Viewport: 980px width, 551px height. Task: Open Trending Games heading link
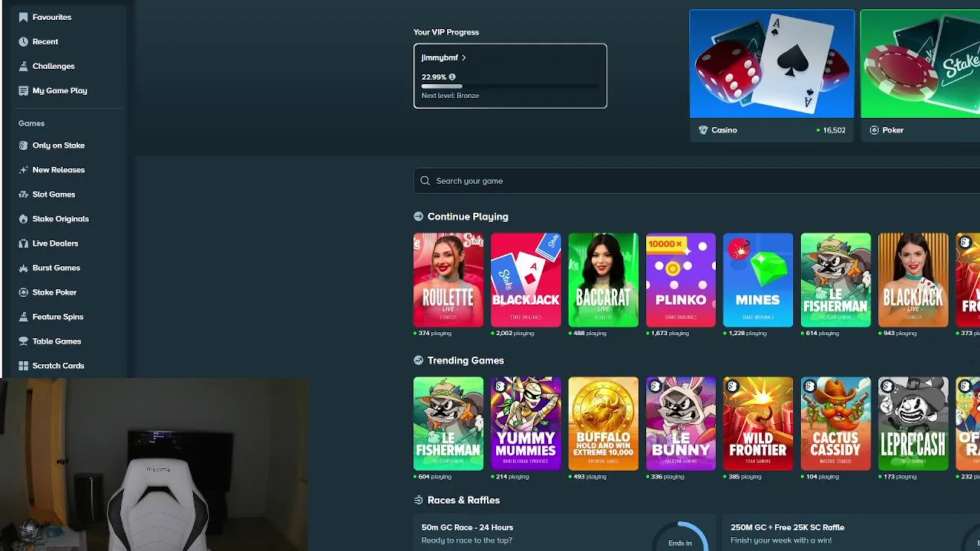465,360
